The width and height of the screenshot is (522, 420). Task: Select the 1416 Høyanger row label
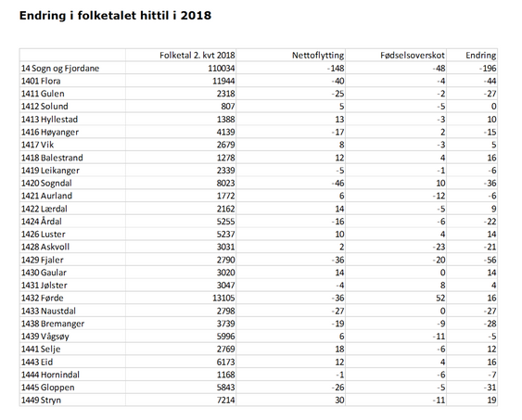pos(50,133)
